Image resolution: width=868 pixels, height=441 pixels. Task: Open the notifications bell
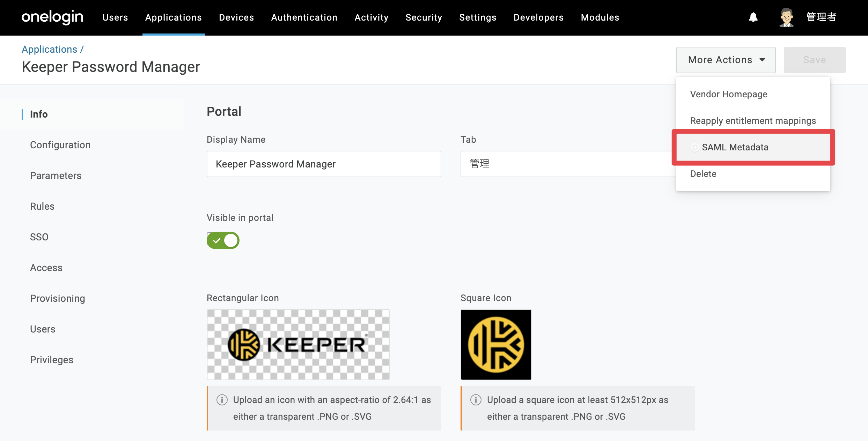(x=753, y=17)
